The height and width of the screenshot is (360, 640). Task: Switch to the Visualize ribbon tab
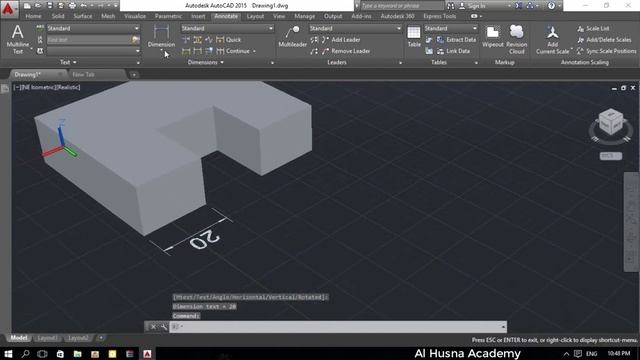(135, 16)
